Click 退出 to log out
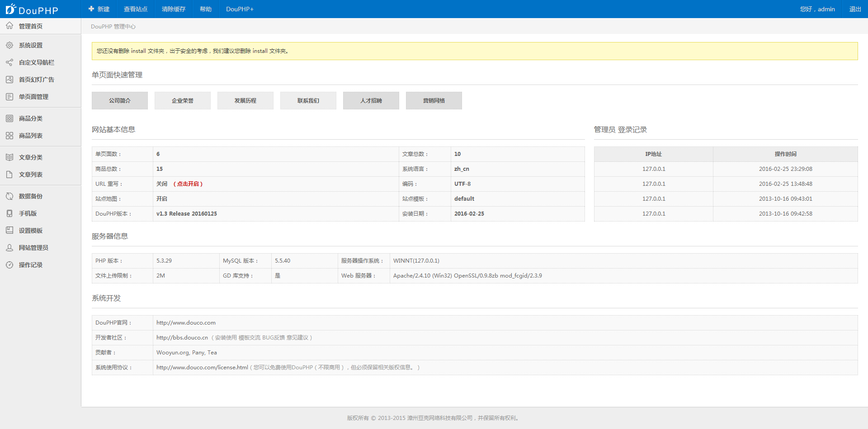The image size is (868, 429). point(855,9)
